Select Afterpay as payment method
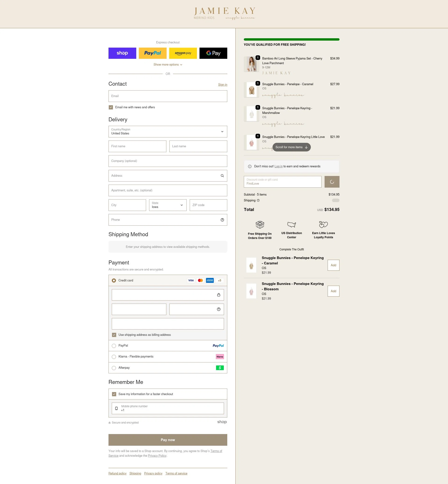The height and width of the screenshot is (484, 448). (114, 368)
